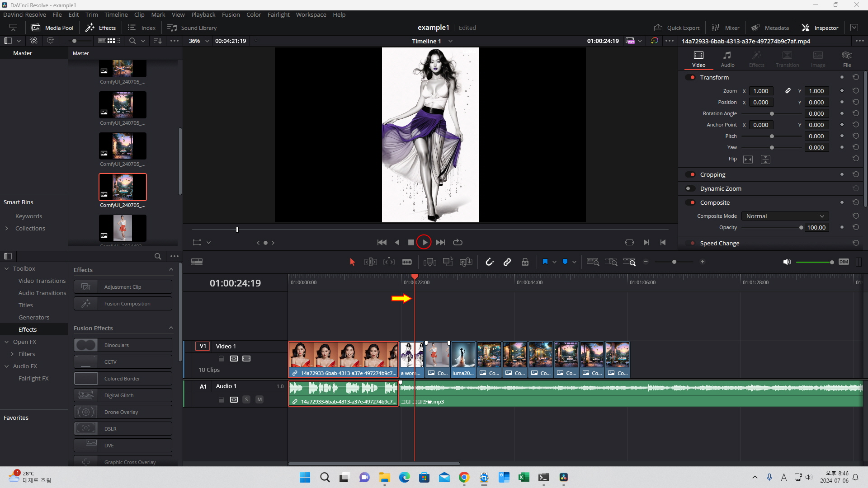The width and height of the screenshot is (868, 488).
Task: Select the Dynamic Trim Mode tool
Action: 389,262
